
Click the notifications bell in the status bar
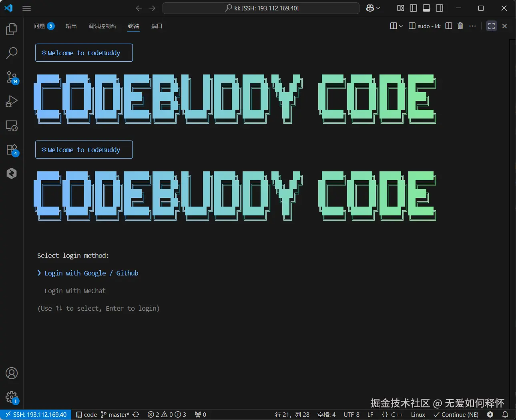click(x=504, y=414)
